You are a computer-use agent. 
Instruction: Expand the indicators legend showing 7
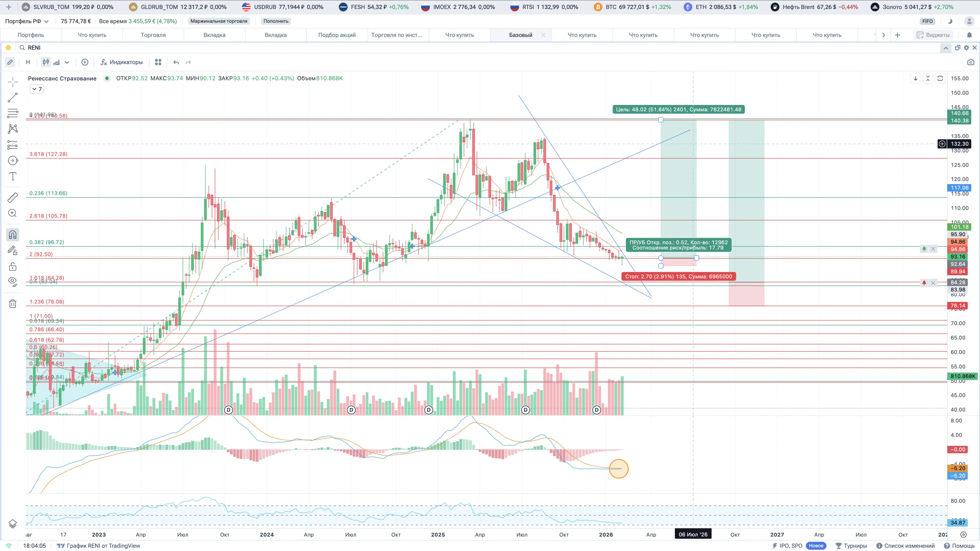37,89
